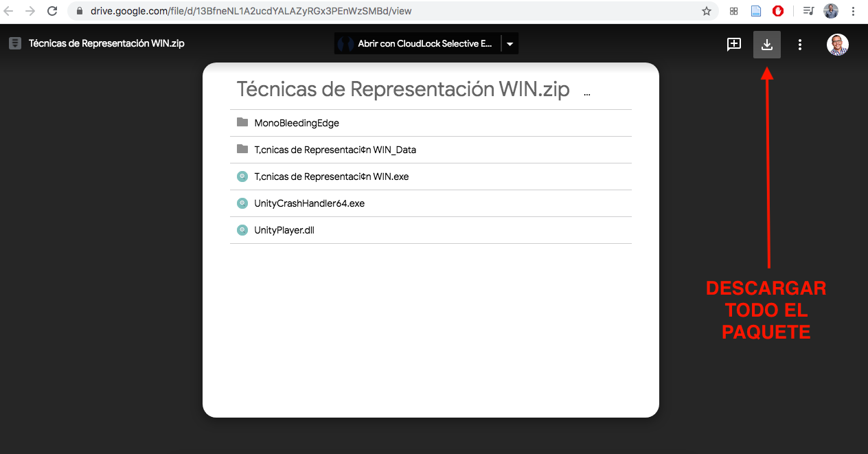Go forward in browser history
This screenshot has height=454, width=868.
coord(30,11)
